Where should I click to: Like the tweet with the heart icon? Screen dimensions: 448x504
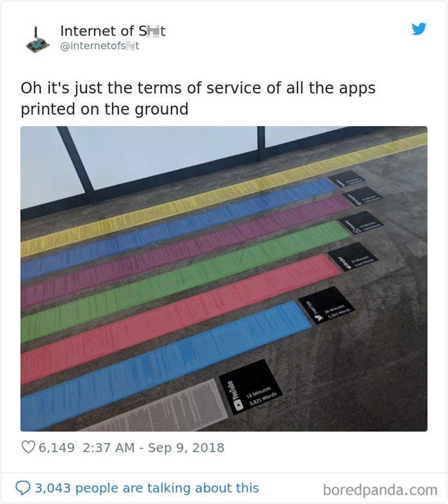pos(27,447)
